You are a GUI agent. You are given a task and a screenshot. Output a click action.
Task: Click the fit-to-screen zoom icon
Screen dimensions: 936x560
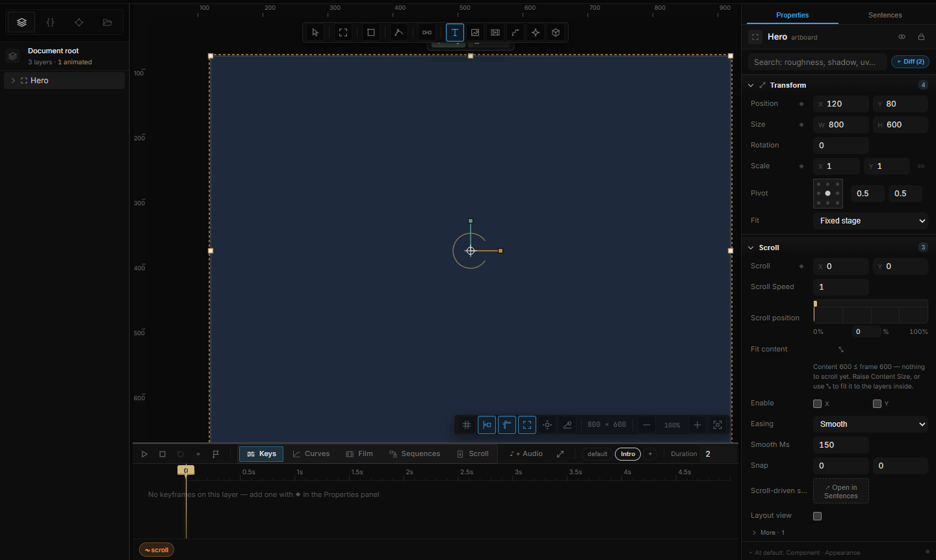pos(718,425)
